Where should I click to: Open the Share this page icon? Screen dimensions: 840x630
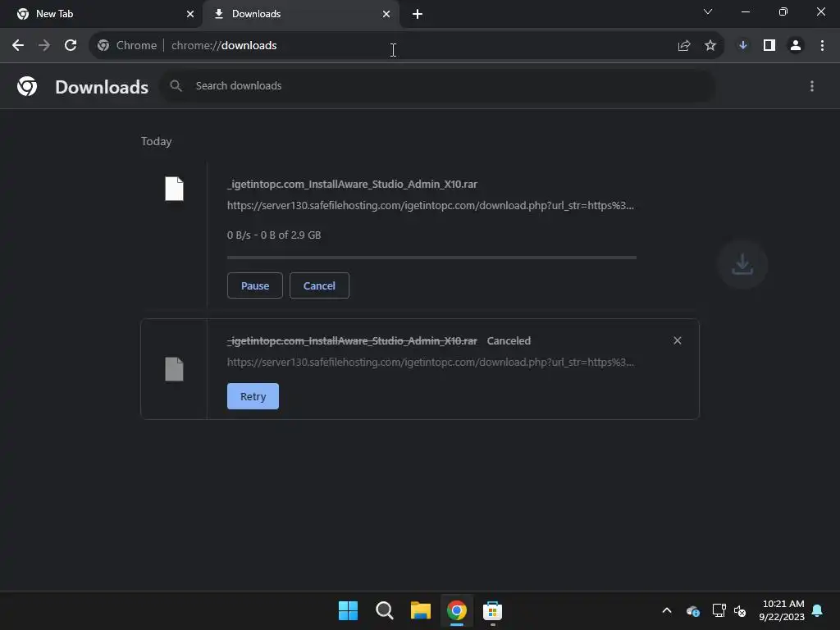click(683, 46)
